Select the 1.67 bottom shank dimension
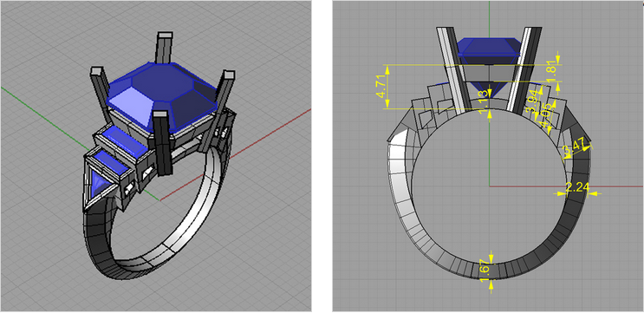Screen dimensions: 644x313 (x=485, y=270)
